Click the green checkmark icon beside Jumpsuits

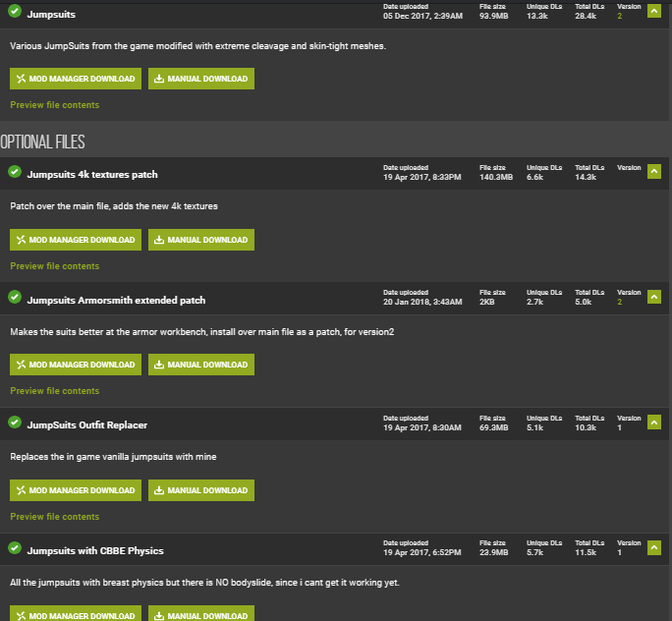pos(15,11)
